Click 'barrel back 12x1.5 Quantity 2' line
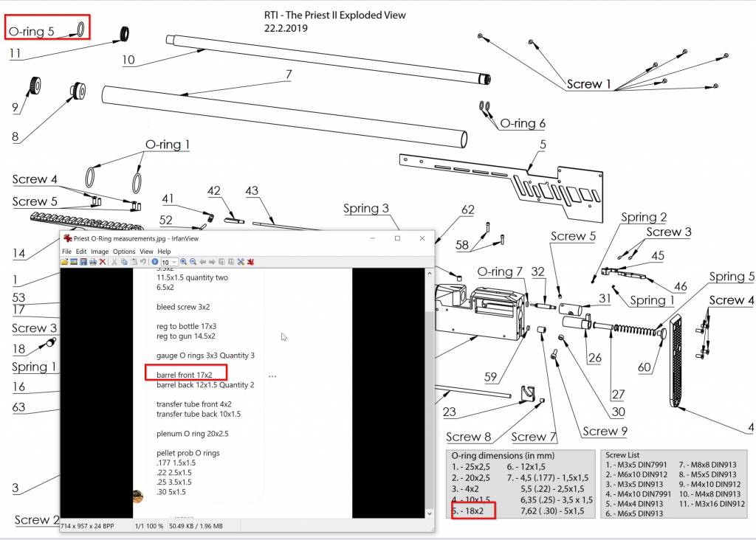756x540 pixels. click(x=205, y=385)
